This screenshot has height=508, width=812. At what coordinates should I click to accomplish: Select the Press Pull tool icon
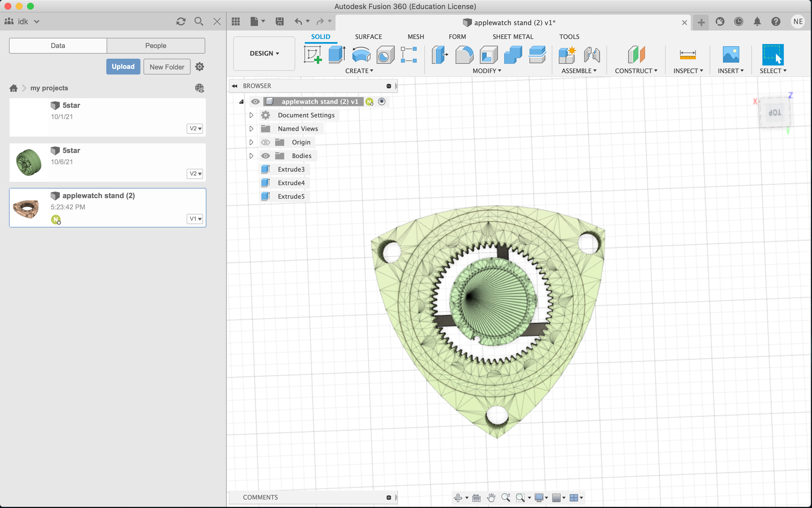pyautogui.click(x=440, y=55)
